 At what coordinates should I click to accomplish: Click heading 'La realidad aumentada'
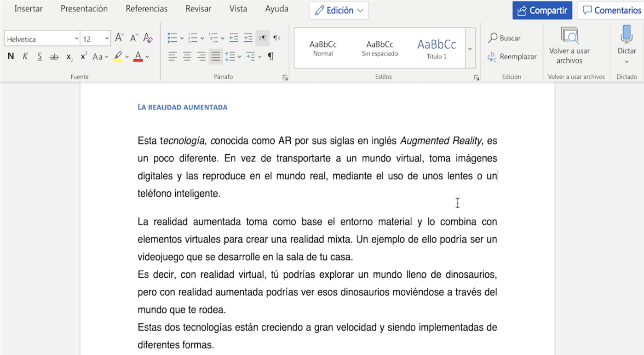coord(183,107)
